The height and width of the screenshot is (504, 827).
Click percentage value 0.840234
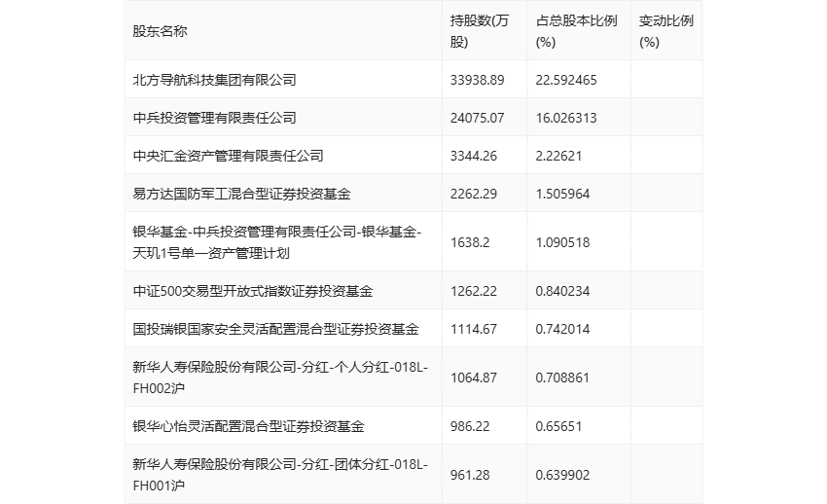pyautogui.click(x=562, y=291)
